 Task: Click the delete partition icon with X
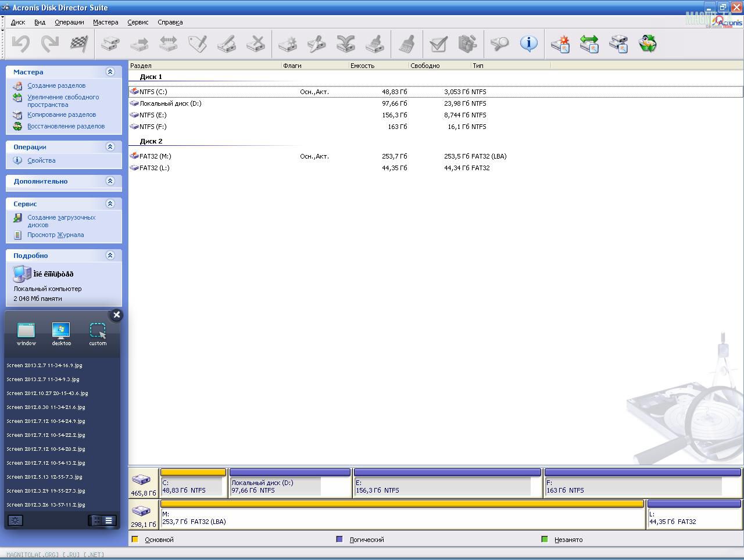click(x=256, y=44)
